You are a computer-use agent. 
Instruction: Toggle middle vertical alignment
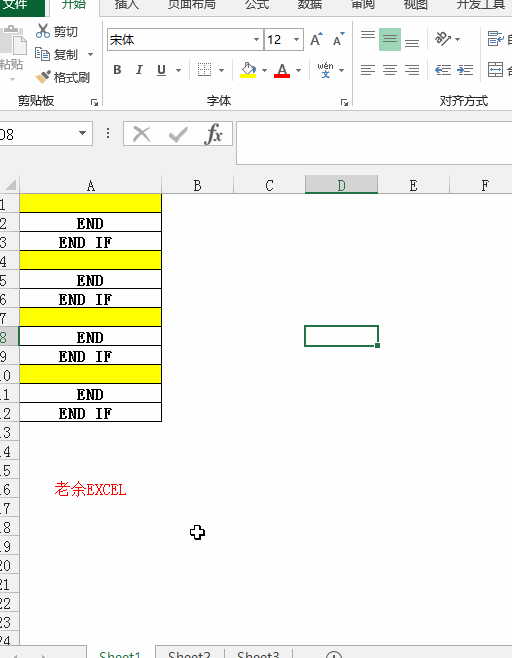(x=390, y=39)
